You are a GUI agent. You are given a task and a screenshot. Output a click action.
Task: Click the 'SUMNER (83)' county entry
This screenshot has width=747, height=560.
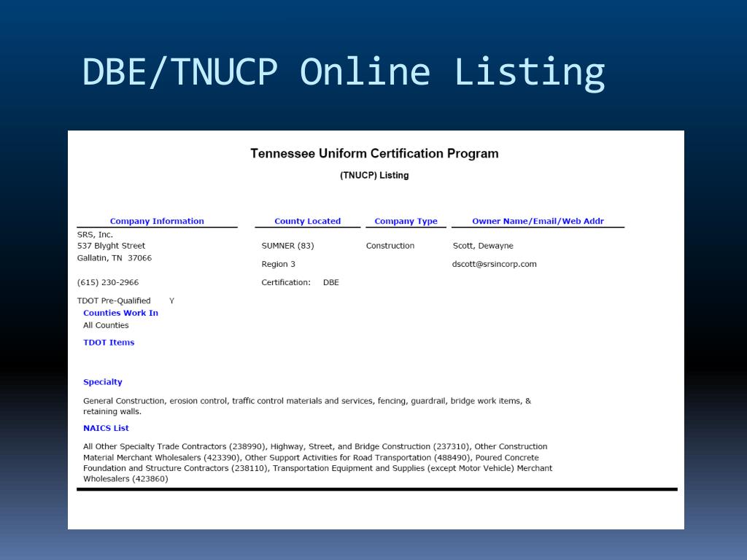287,246
